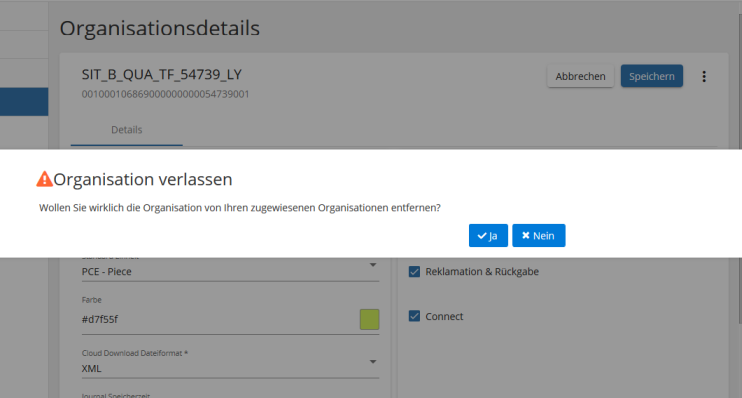This screenshot has width=742, height=398.
Task: Open the PCE - Piece unit dropdown
Action: point(230,271)
